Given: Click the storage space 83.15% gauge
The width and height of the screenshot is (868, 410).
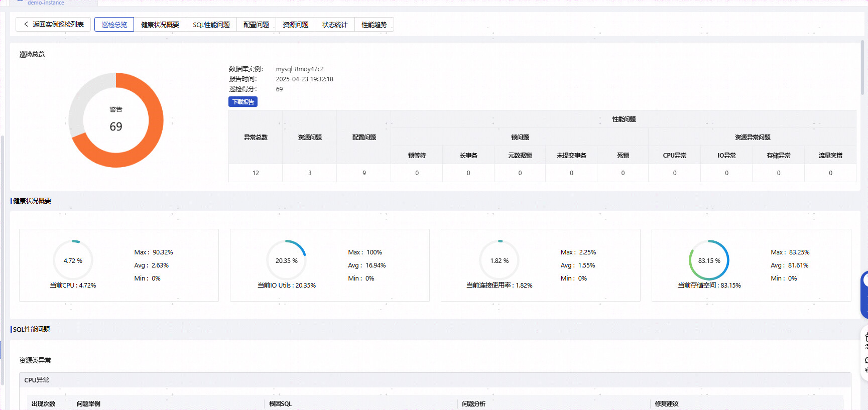Looking at the screenshot, I should point(709,260).
